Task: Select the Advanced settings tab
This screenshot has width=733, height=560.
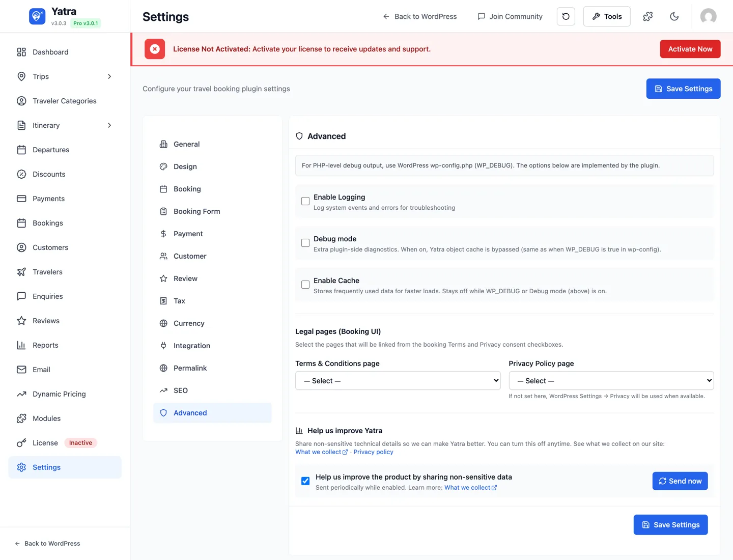Action: coord(212,413)
